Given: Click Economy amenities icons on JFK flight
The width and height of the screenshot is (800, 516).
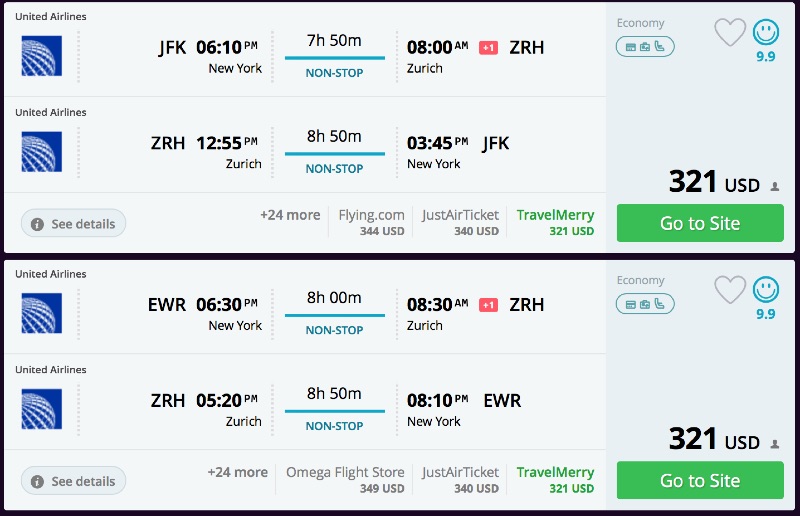Looking at the screenshot, I should pos(645,46).
